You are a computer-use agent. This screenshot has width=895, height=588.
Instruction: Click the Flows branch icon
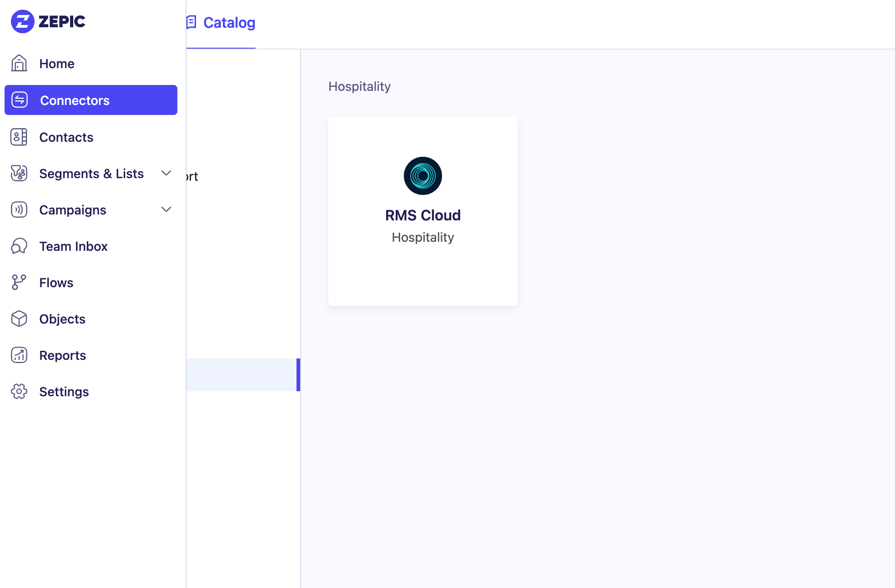[19, 282]
